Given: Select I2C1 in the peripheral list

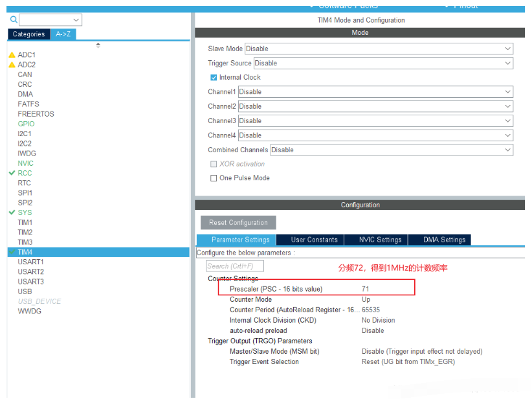Looking at the screenshot, I should [x=25, y=134].
